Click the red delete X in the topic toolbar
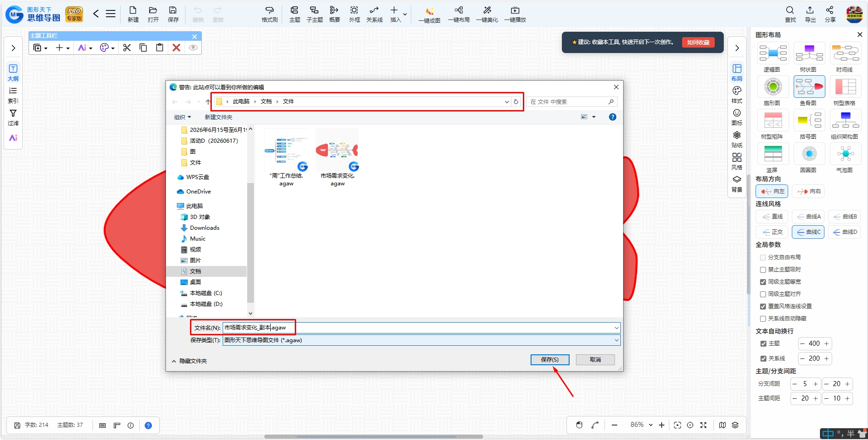The image size is (868, 440). point(176,48)
